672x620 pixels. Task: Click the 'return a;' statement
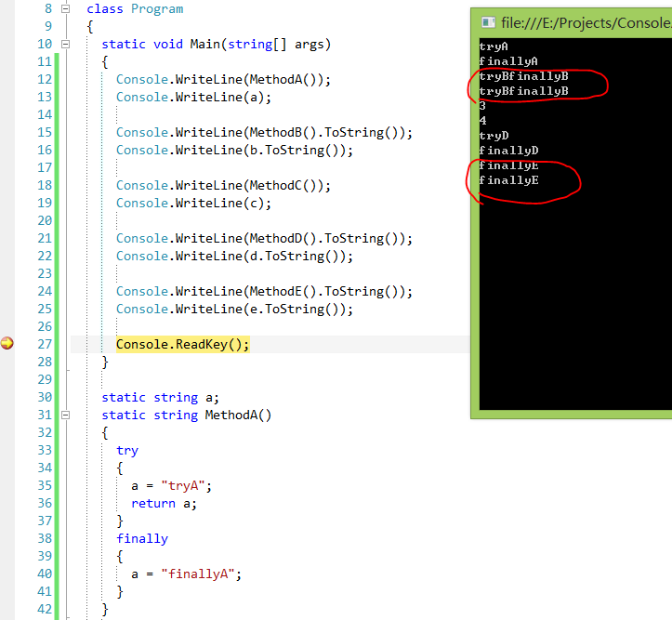click(x=164, y=504)
